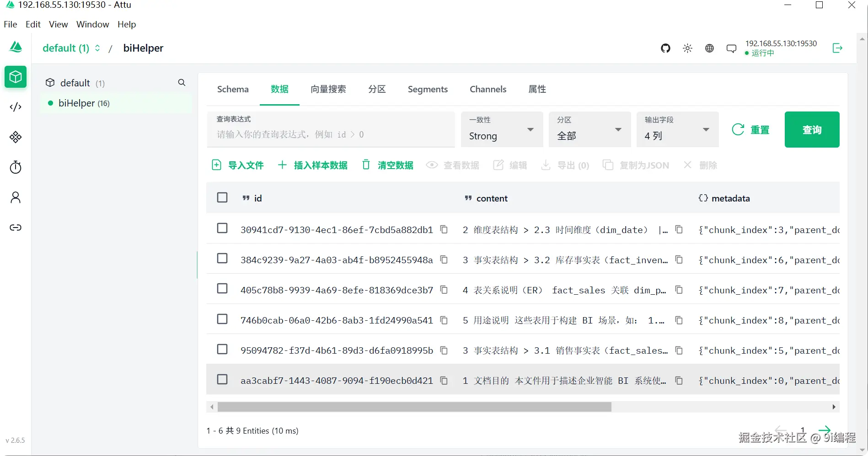The image size is (868, 456).
Task: Open the Databases cube icon in sidebar
Action: [16, 77]
